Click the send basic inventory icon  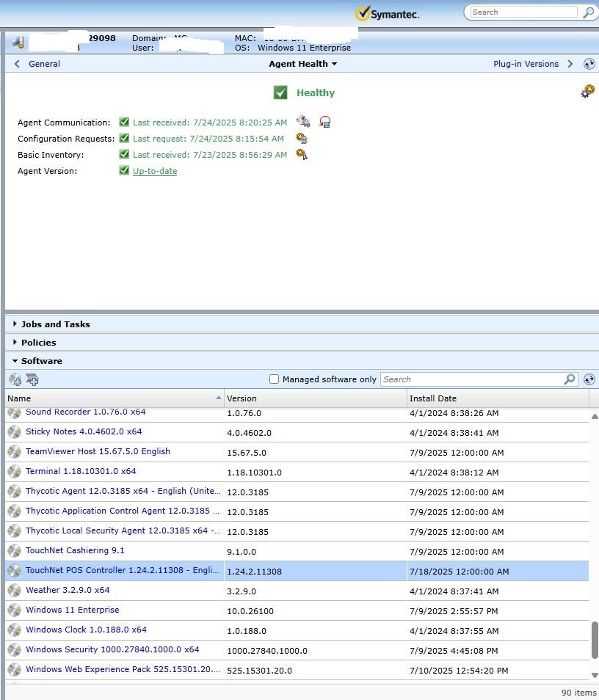pos(302,155)
